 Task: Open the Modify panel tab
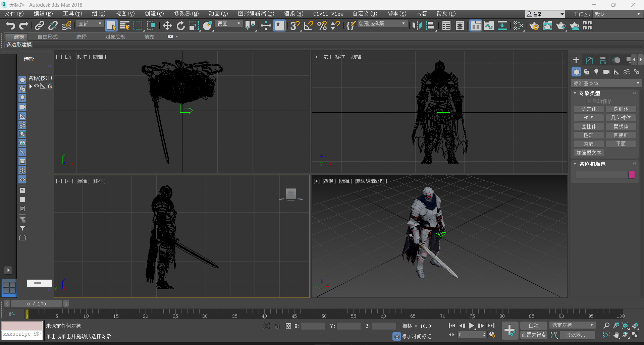coord(589,60)
